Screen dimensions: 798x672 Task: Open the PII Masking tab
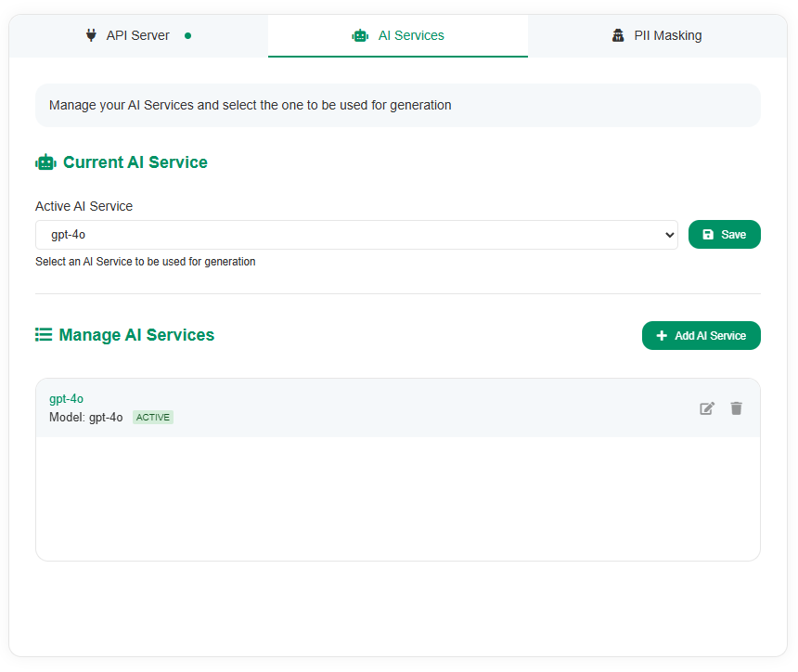658,35
